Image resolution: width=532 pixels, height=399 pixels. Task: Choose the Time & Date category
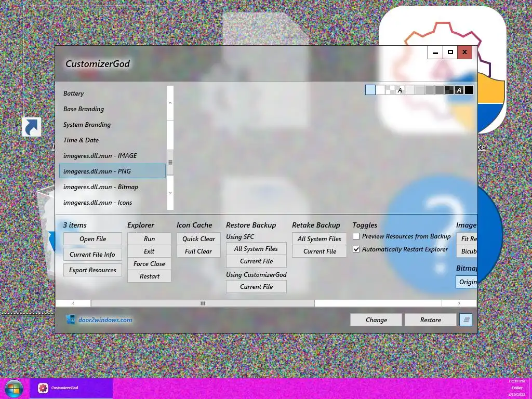(x=112, y=140)
